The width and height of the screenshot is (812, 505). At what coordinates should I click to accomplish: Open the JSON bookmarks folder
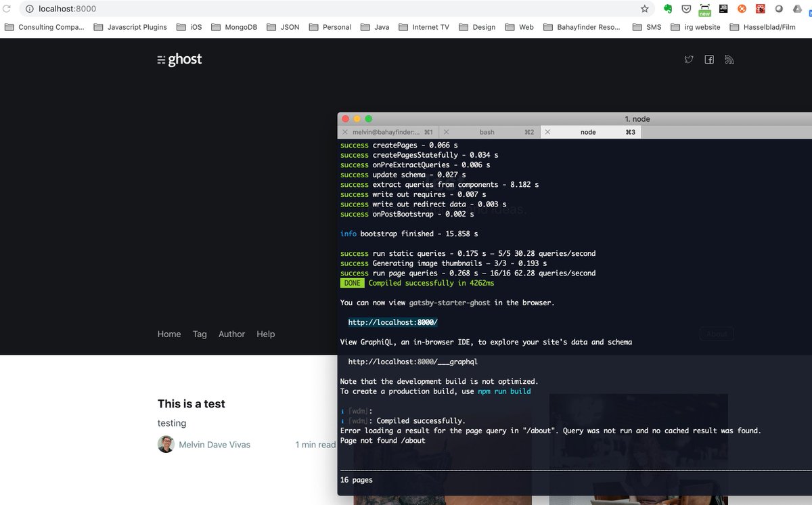coord(283,27)
